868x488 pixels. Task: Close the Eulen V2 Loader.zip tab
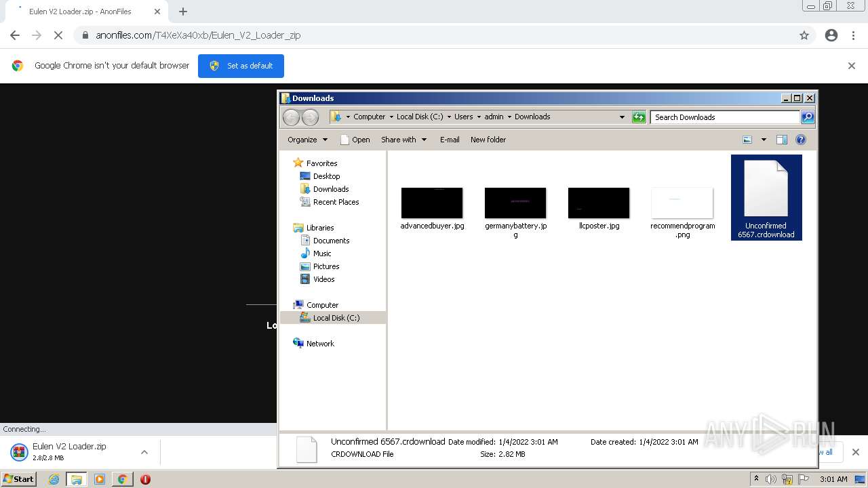click(157, 12)
